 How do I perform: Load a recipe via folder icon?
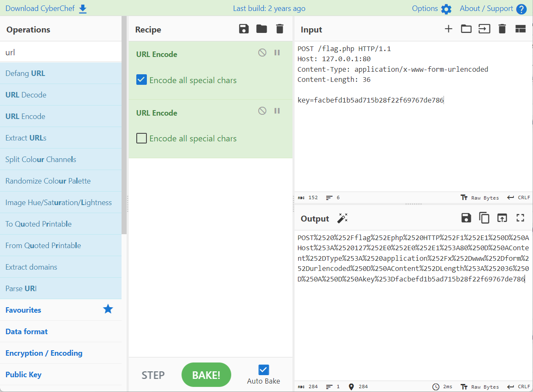pyautogui.click(x=262, y=29)
